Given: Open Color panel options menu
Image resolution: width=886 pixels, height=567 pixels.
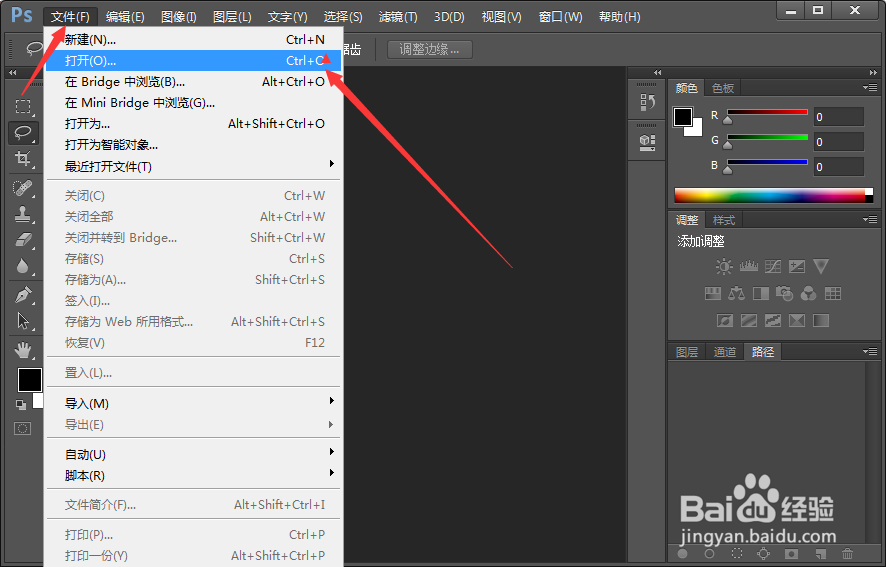Looking at the screenshot, I should 870,88.
